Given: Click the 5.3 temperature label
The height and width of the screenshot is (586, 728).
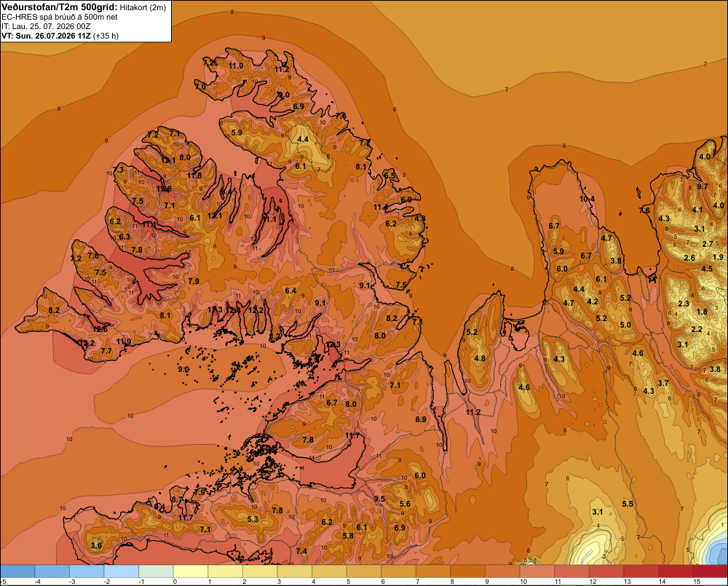Looking at the screenshot, I should click(253, 519).
